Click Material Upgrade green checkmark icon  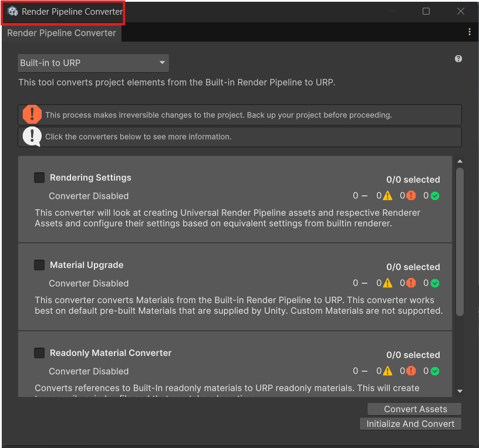pyautogui.click(x=435, y=283)
